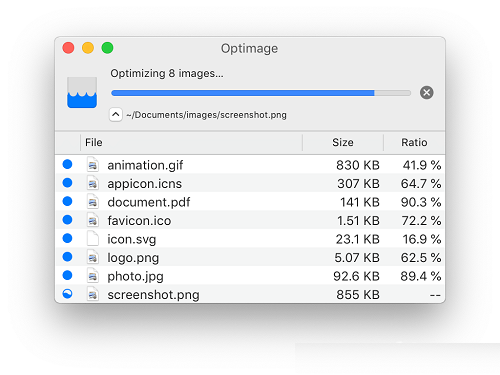Click the file icon for animation.gif

click(x=93, y=165)
